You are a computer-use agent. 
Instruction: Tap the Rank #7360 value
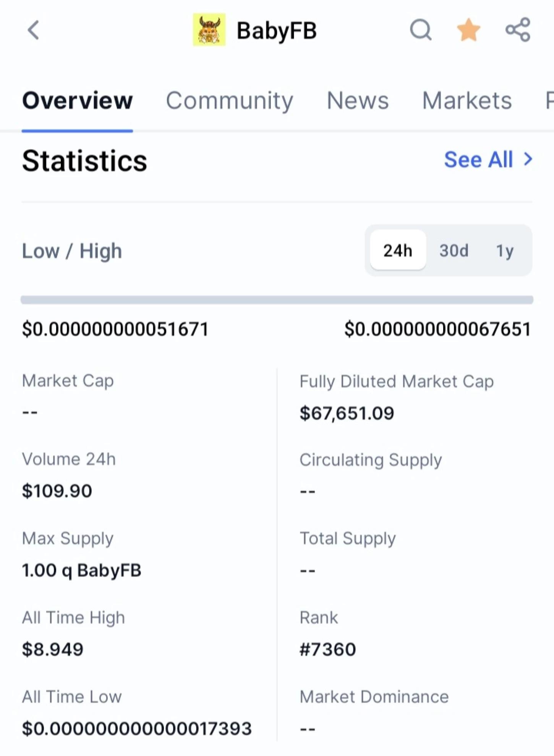(328, 649)
